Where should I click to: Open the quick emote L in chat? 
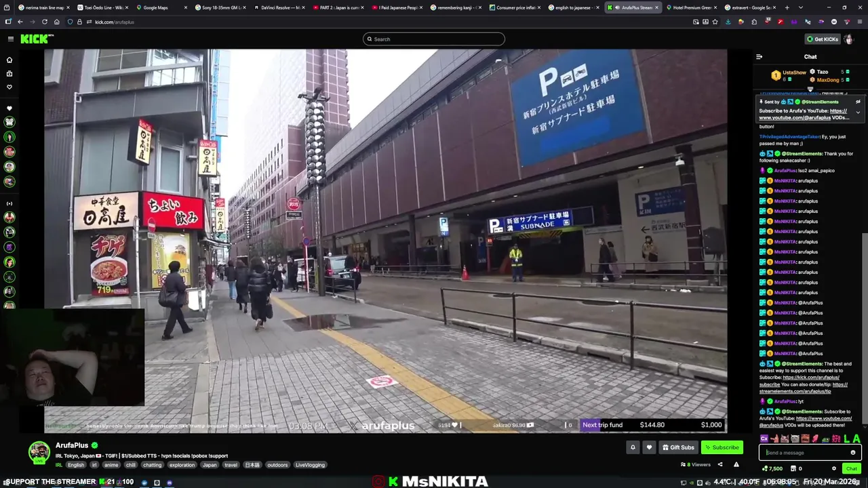pos(846,439)
